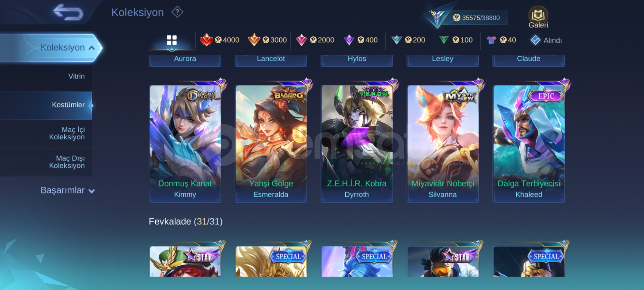The image size is (644, 290).
Task: Filter by the pink 2000 gem tier
Action: pos(315,40)
